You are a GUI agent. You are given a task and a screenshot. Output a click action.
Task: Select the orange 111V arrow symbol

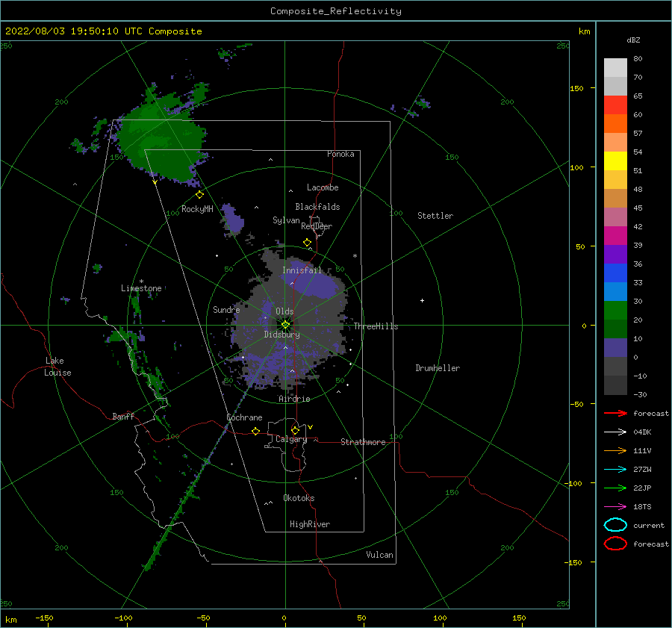(x=615, y=450)
